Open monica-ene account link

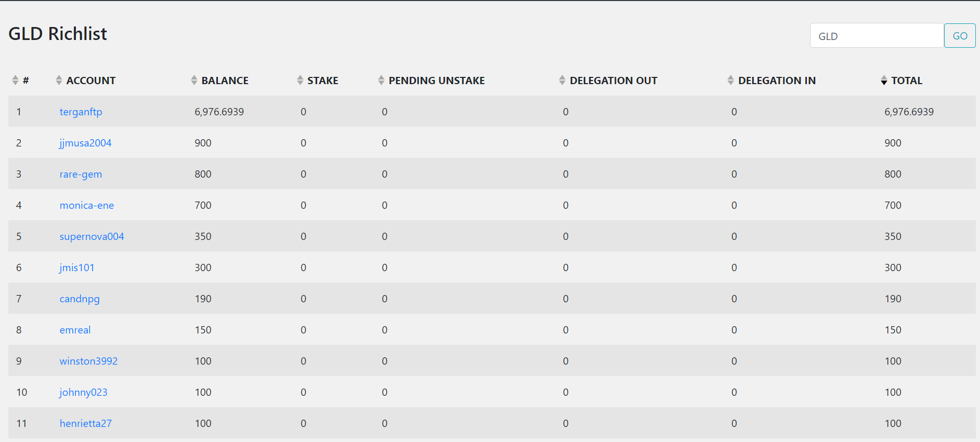[87, 205]
